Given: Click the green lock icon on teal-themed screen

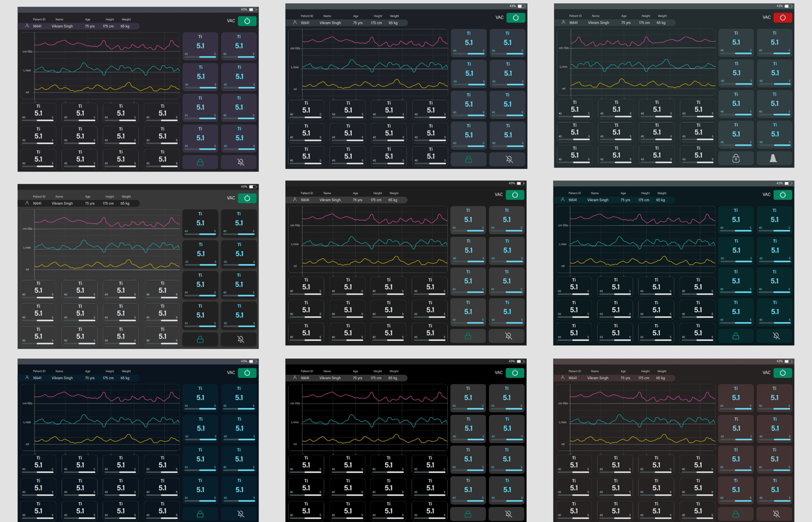Looking at the screenshot, I should [x=736, y=336].
